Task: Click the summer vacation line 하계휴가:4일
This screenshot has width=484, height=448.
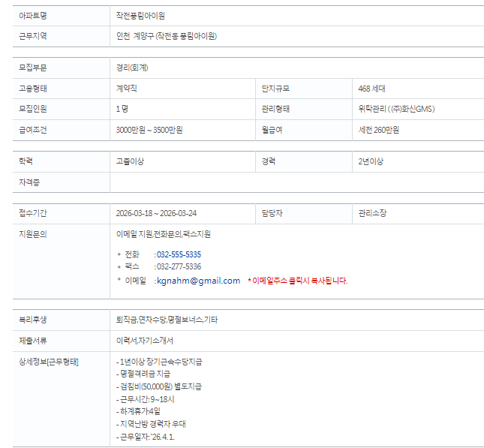Action: (138, 411)
